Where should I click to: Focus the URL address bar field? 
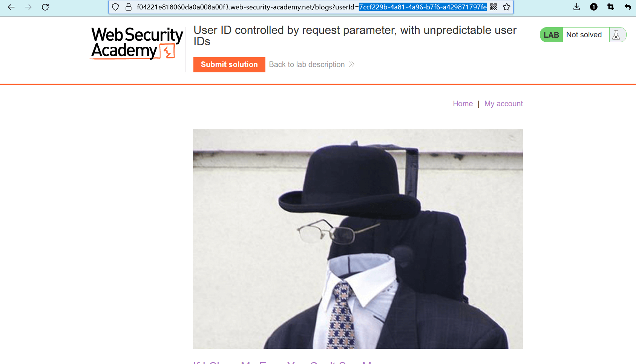(311, 7)
